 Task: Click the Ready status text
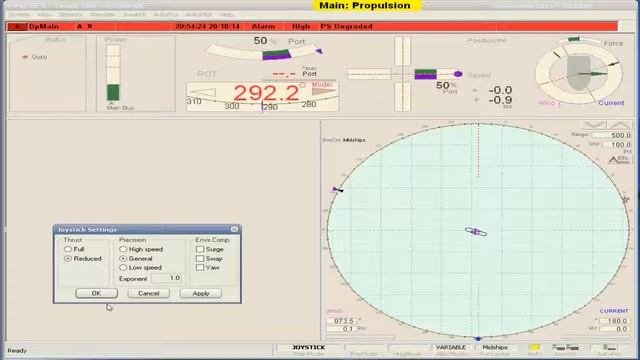(17, 350)
